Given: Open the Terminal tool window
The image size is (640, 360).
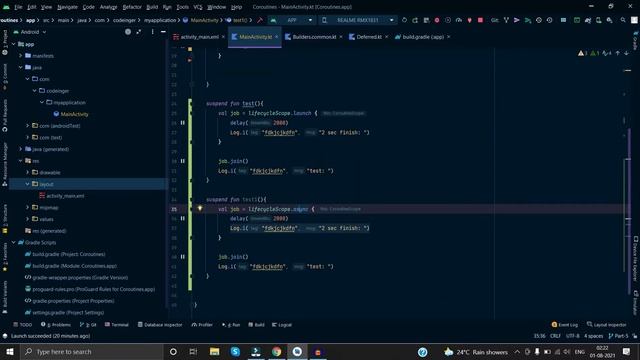Looking at the screenshot, I should pyautogui.click(x=117, y=325).
